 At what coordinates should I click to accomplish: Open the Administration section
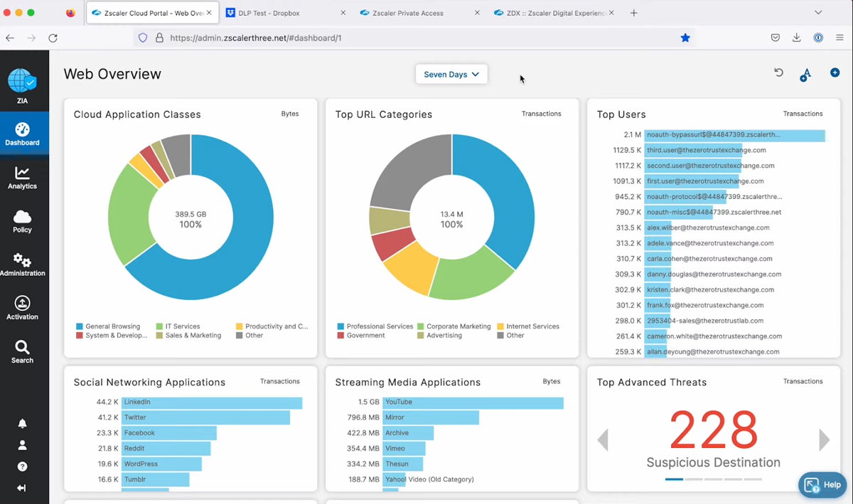[22, 264]
